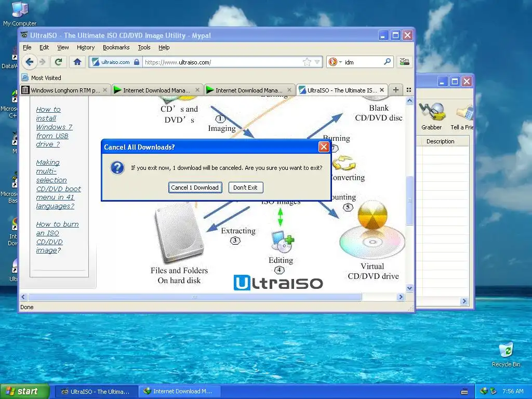Open the home page icon
The height and width of the screenshot is (399, 532).
tap(77, 62)
